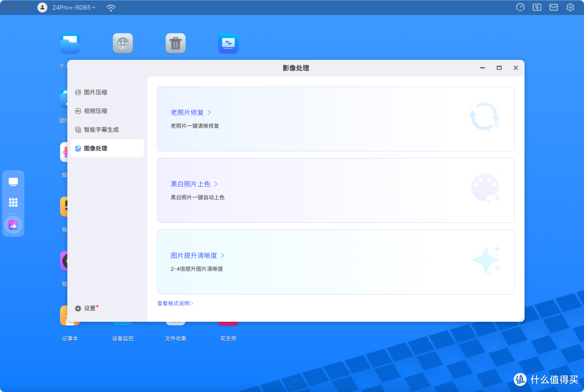Open the 黑白照片上色 link

click(x=190, y=184)
